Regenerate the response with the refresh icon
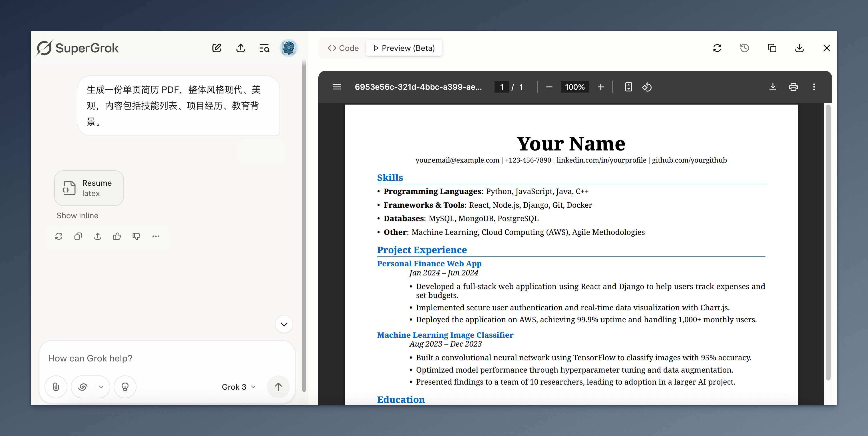Screen dimensions: 868x436 point(59,236)
